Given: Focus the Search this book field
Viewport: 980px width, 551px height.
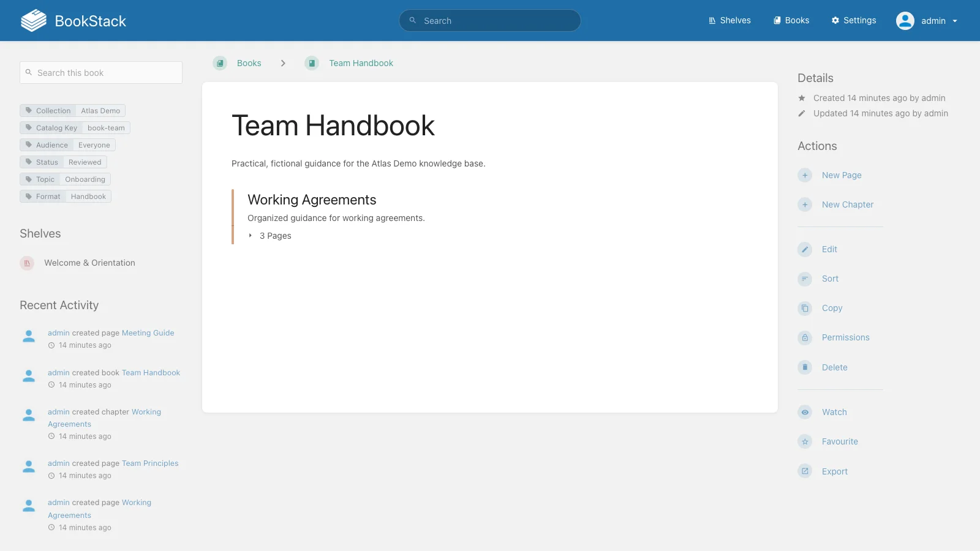Looking at the screenshot, I should click(101, 72).
